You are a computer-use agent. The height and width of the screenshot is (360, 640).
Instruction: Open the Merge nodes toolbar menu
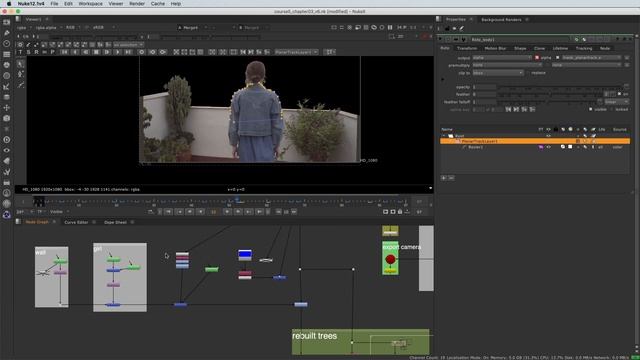(7, 97)
